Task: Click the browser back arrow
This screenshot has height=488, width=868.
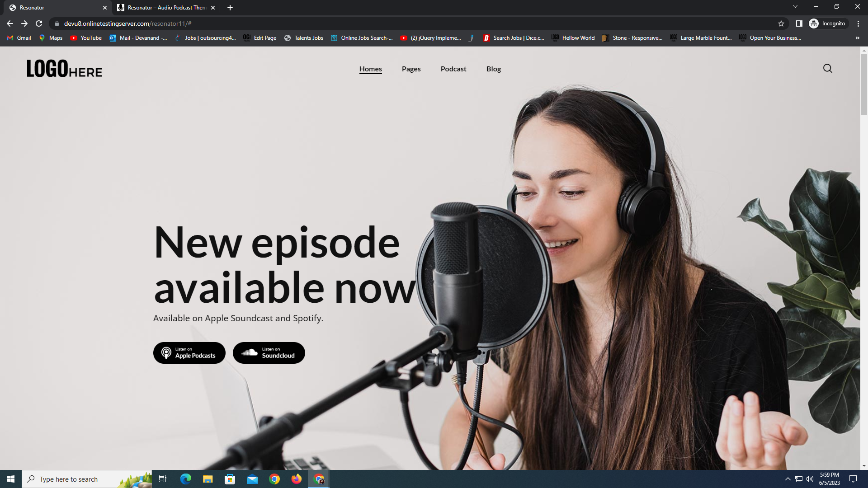Action: [x=10, y=23]
